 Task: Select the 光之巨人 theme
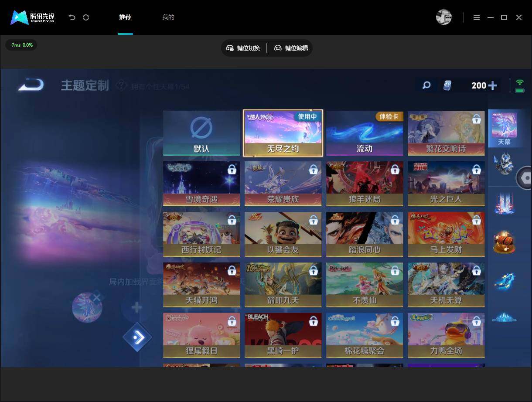coord(446,184)
